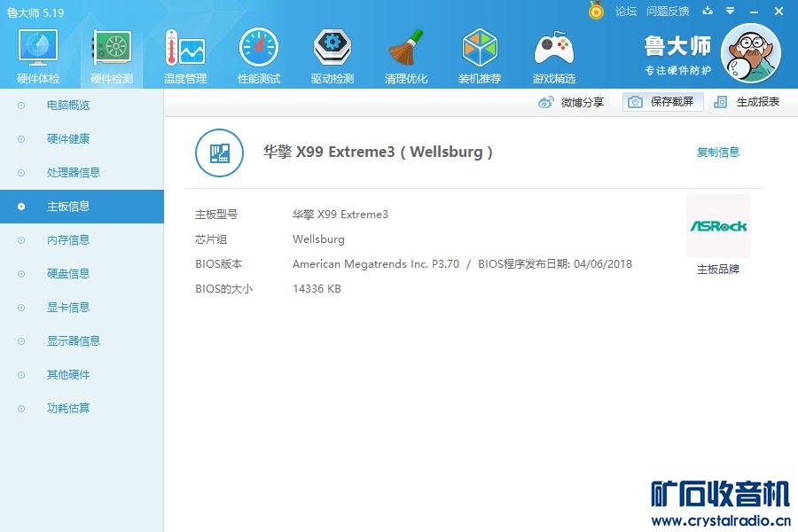Select 硬件检测 hardware detection icon
The image size is (798, 532).
pyautogui.click(x=112, y=47)
